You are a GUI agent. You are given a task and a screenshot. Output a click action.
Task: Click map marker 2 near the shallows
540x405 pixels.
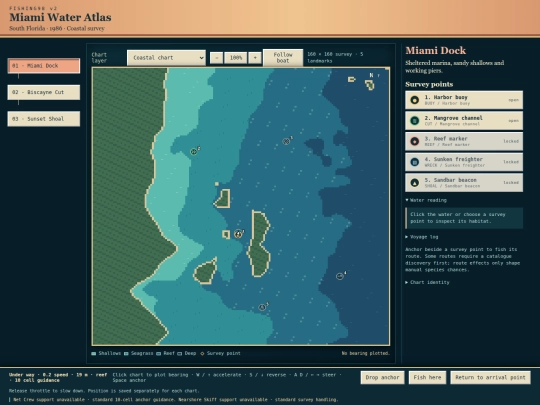(x=194, y=152)
